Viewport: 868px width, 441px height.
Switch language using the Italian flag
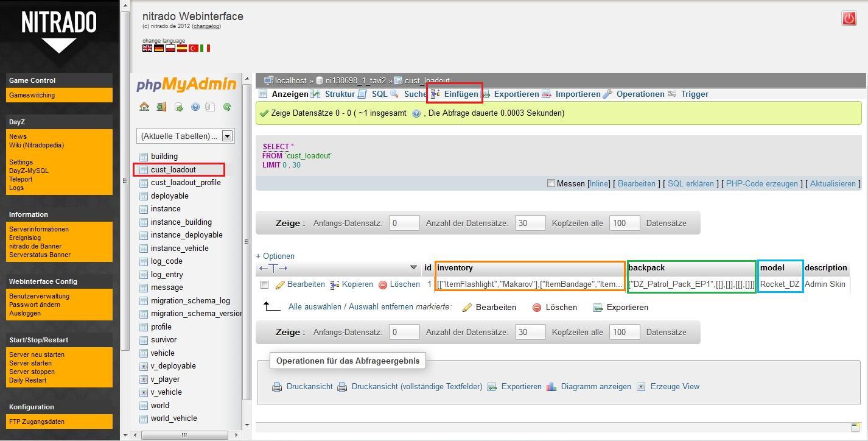(x=205, y=48)
